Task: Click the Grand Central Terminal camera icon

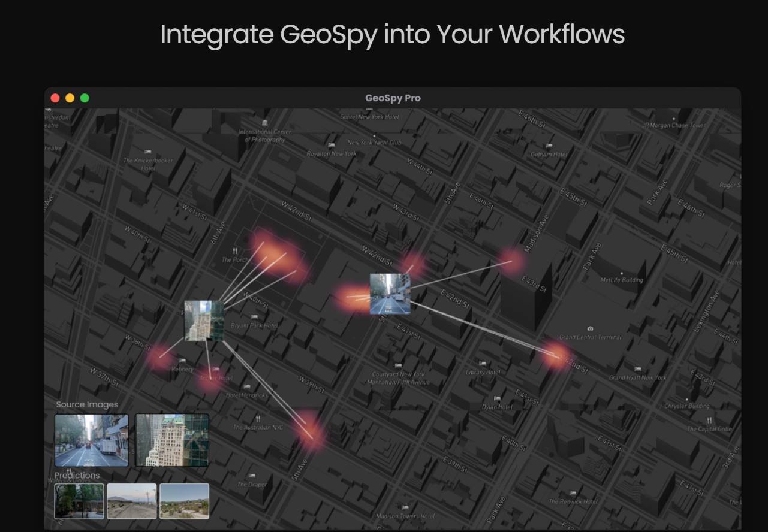Action: [x=591, y=328]
